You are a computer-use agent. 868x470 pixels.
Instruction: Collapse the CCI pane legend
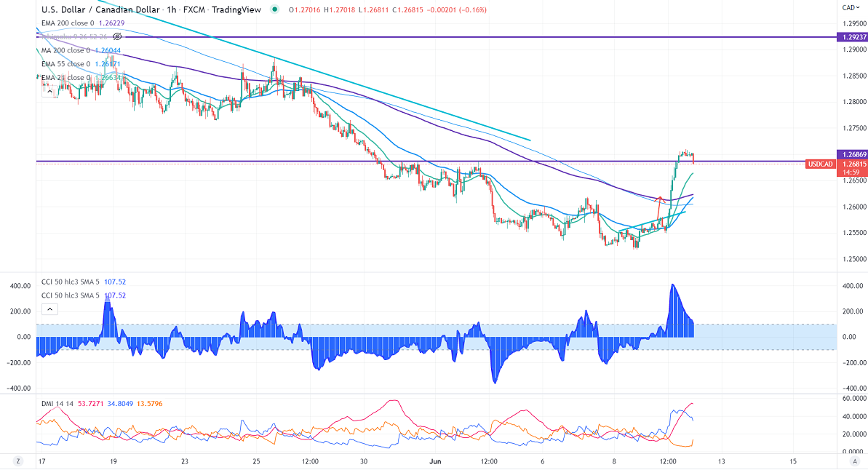pos(49,309)
